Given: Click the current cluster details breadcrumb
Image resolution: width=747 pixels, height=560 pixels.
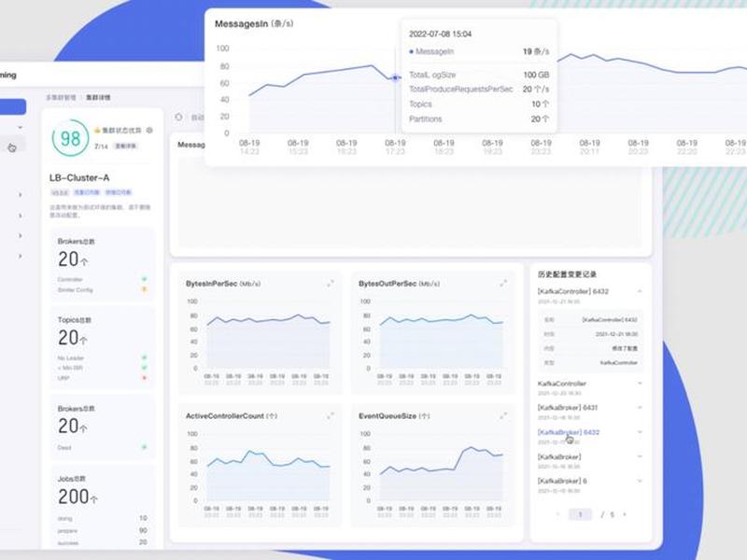Looking at the screenshot, I should click(x=98, y=98).
